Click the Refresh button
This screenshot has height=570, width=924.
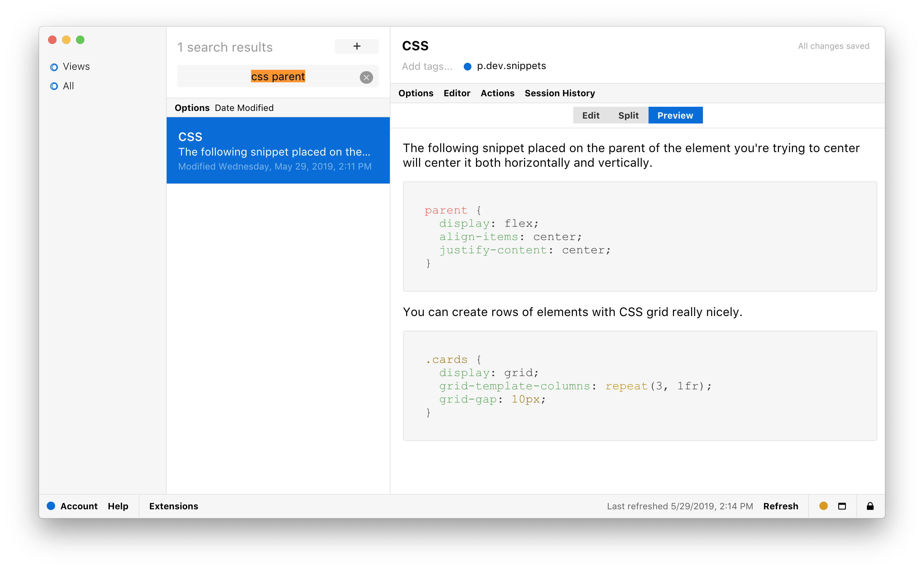tap(780, 506)
